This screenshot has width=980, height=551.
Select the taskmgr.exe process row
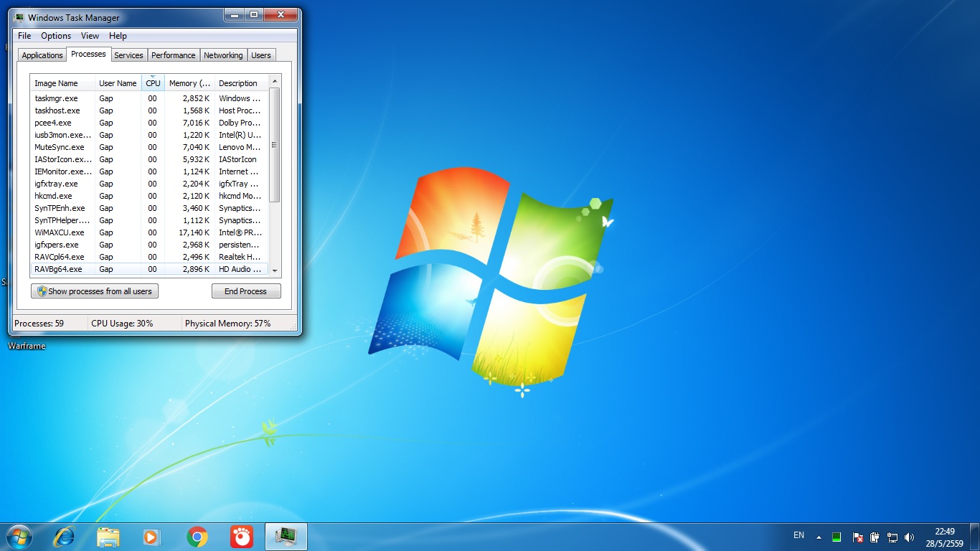point(149,98)
